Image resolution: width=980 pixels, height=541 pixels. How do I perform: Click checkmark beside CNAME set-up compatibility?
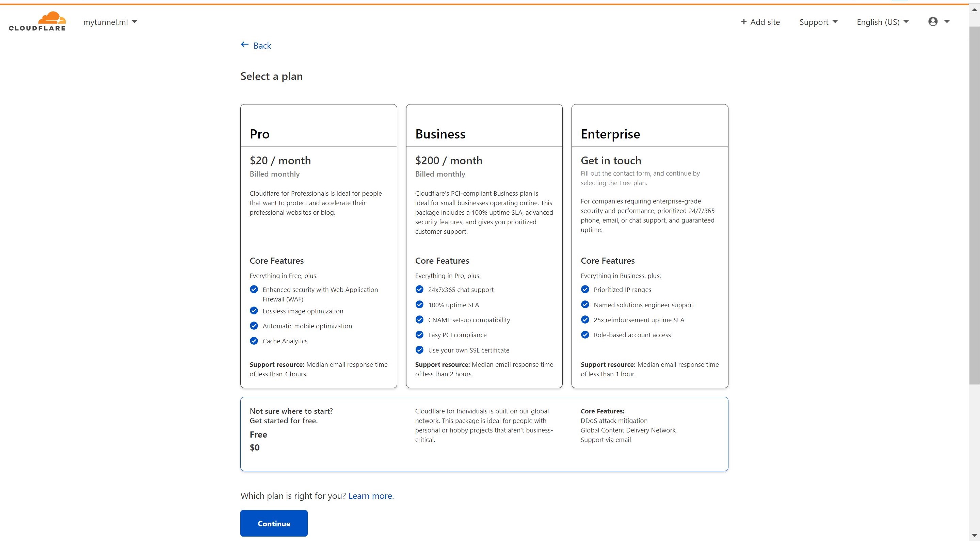coord(419,320)
